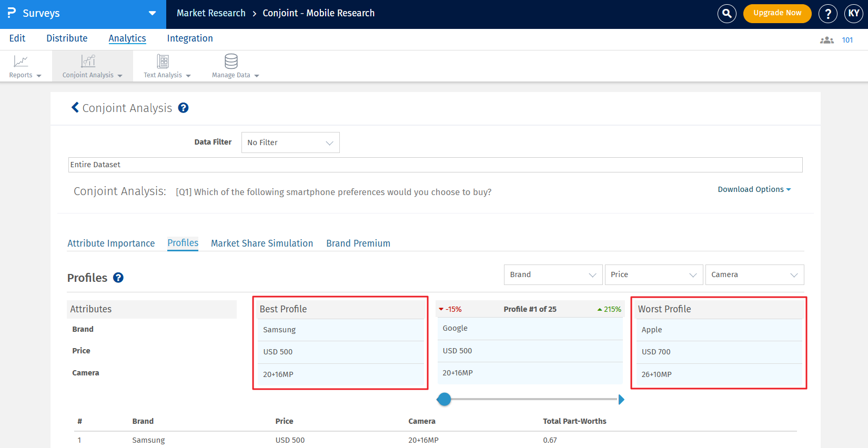Open the Edit menu tab
The image size is (868, 448).
point(17,38)
